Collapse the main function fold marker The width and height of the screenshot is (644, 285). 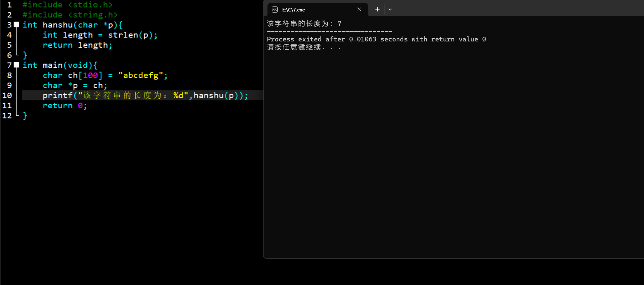pyautogui.click(x=16, y=65)
